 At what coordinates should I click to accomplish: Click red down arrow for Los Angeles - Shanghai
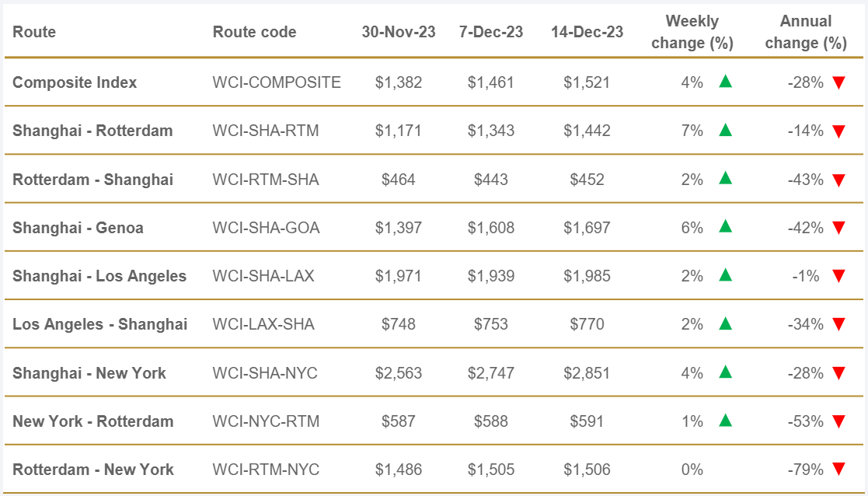point(838,325)
